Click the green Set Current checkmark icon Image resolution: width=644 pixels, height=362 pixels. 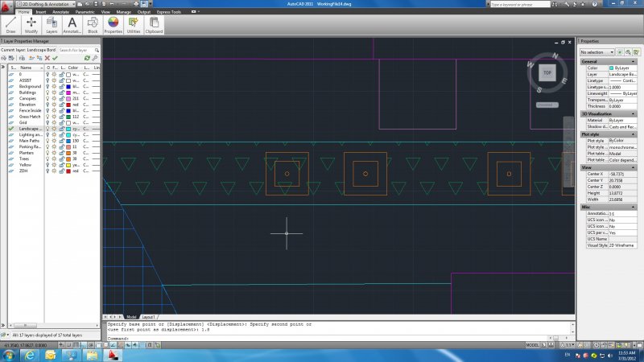point(55,58)
